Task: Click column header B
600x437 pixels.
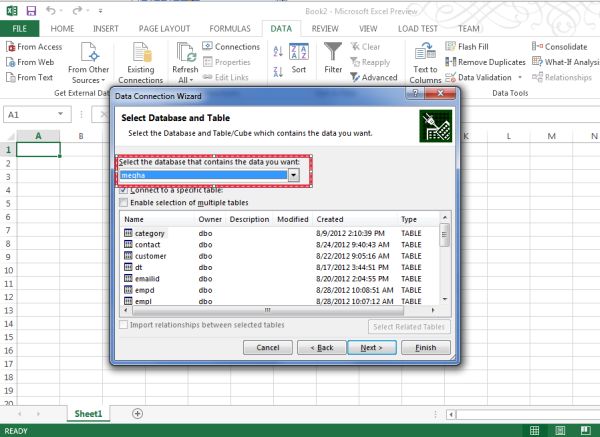Action: (x=81, y=136)
